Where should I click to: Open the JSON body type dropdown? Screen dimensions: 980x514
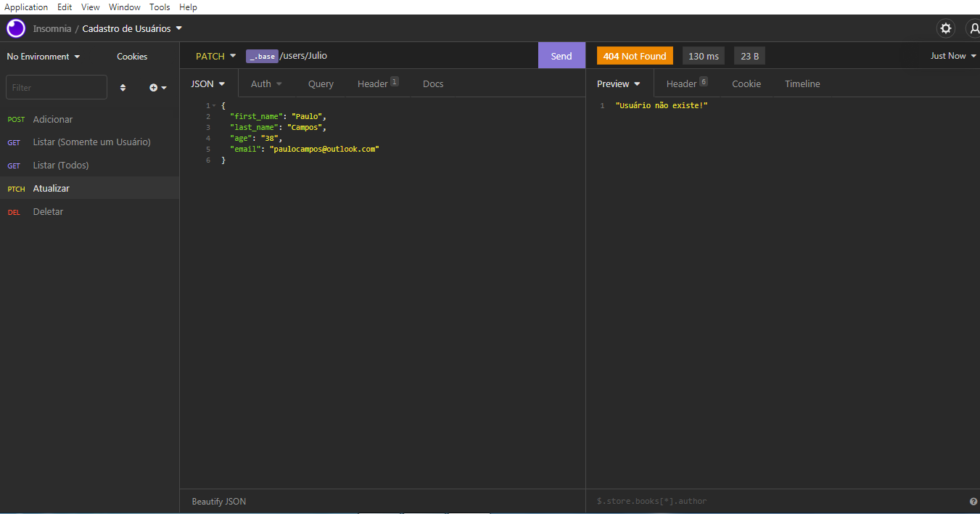click(207, 83)
